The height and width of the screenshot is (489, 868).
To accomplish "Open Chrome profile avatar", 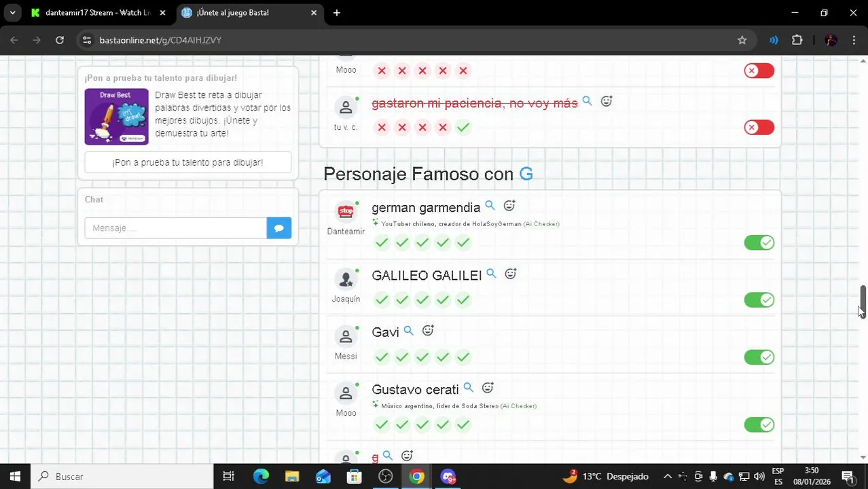I will pyautogui.click(x=831, y=40).
